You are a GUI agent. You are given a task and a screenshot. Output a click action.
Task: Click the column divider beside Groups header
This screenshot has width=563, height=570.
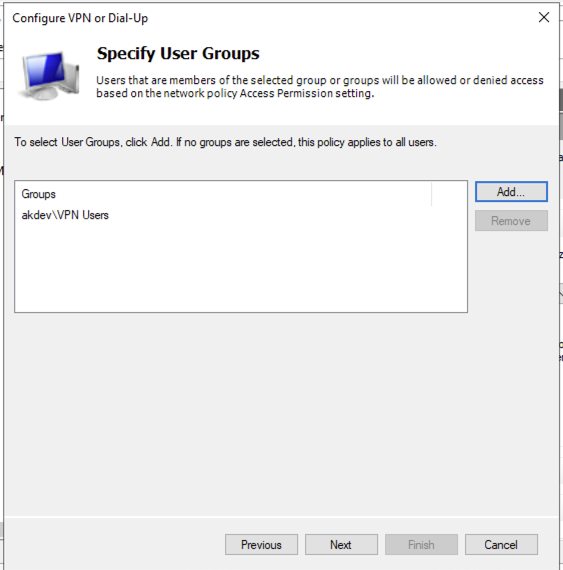coord(431,194)
